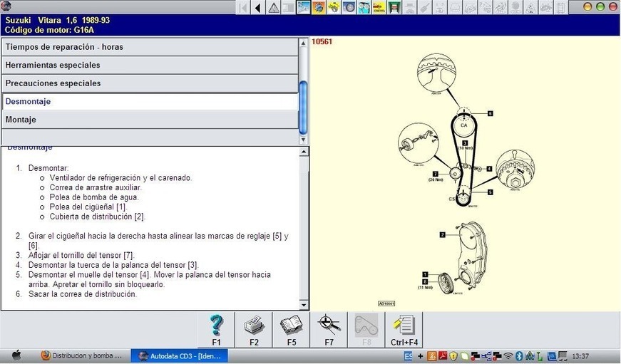Open the F5 book manual icon
Viewport: 621px width, 364px height.
(291, 329)
